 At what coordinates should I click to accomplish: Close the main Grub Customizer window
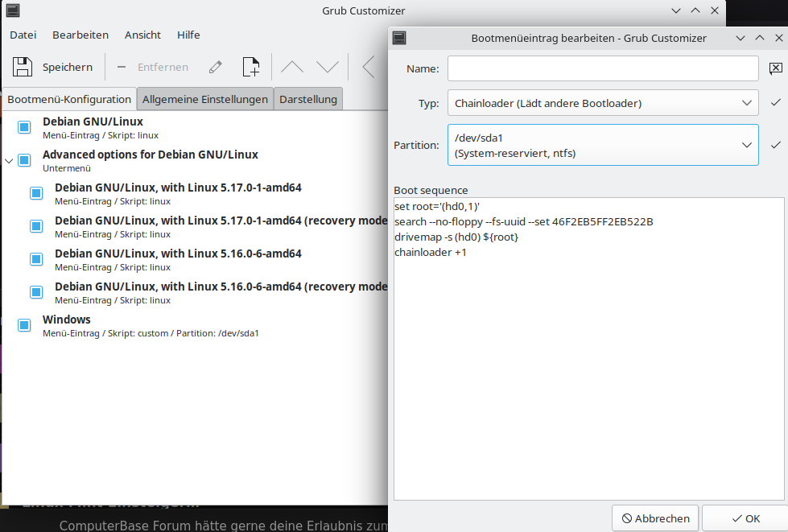click(x=715, y=10)
